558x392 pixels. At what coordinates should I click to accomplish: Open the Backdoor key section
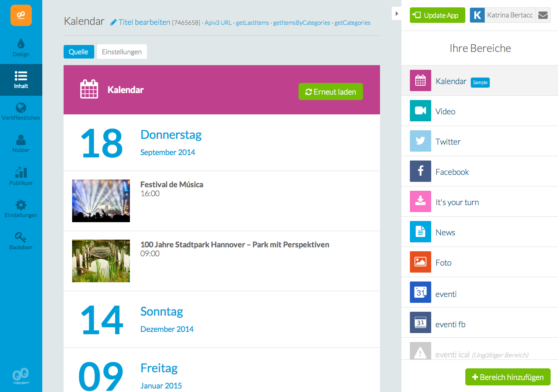tap(21, 241)
